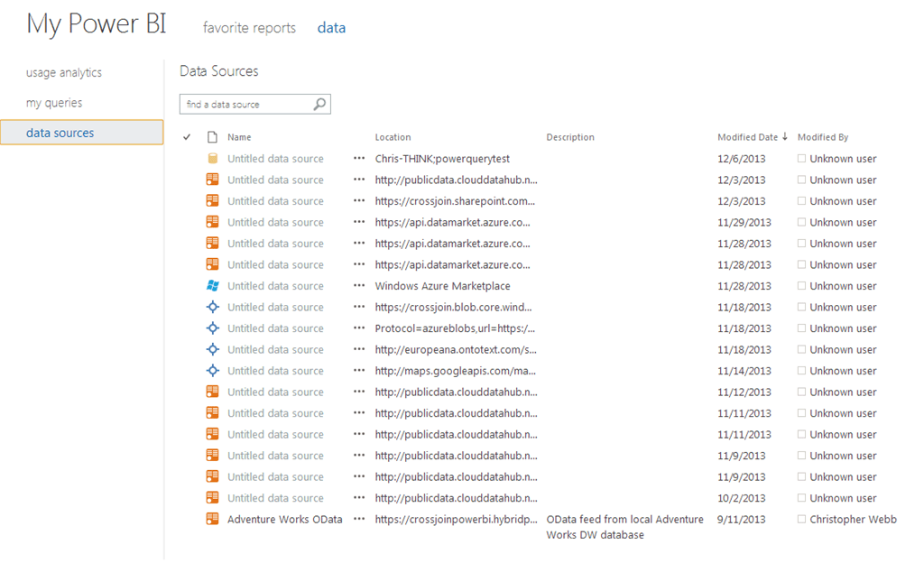Click OData icon of crossjoin.sharepoint.com row
Viewport: 924px width, 563px height.
tap(213, 201)
